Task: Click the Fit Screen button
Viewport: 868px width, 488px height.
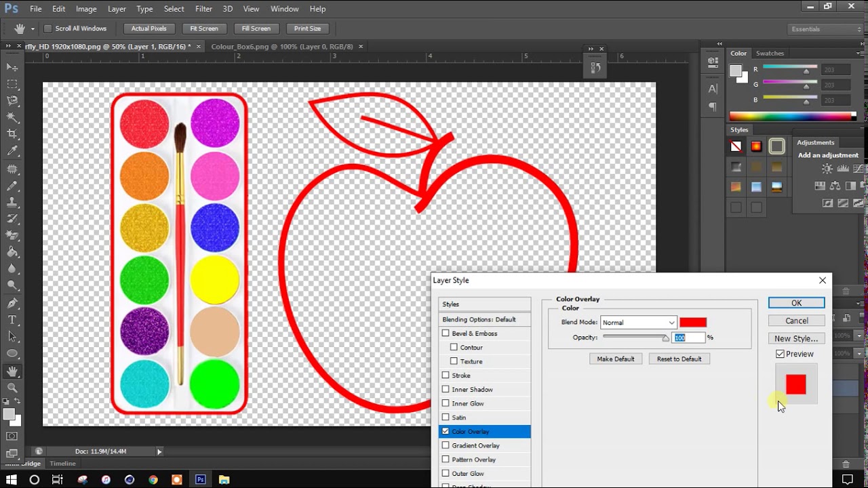Action: tap(204, 28)
